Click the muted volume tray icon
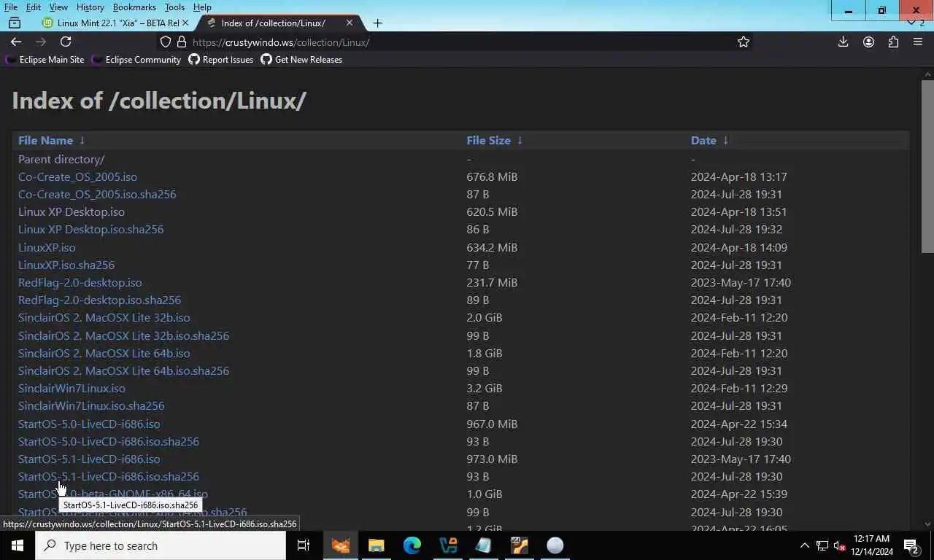The height and width of the screenshot is (560, 934). pos(839,545)
